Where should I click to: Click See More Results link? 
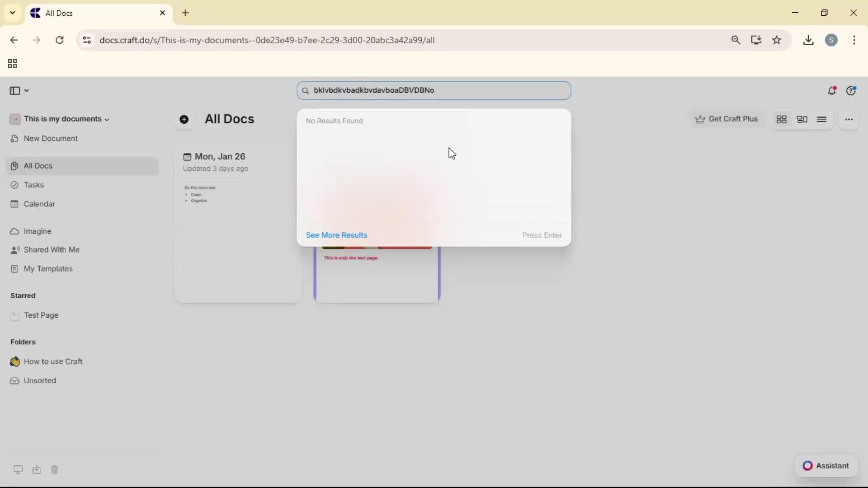pyautogui.click(x=336, y=235)
